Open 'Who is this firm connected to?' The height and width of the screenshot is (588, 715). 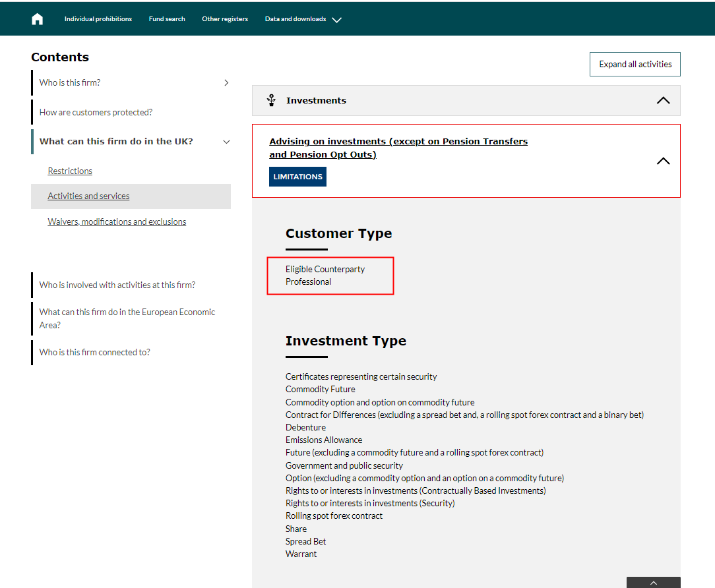94,353
